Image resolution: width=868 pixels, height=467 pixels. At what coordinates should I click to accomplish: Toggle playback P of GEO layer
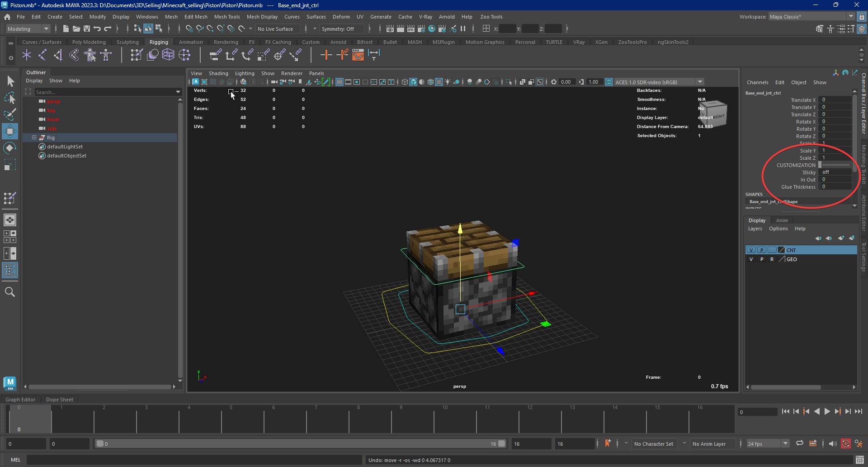762,259
